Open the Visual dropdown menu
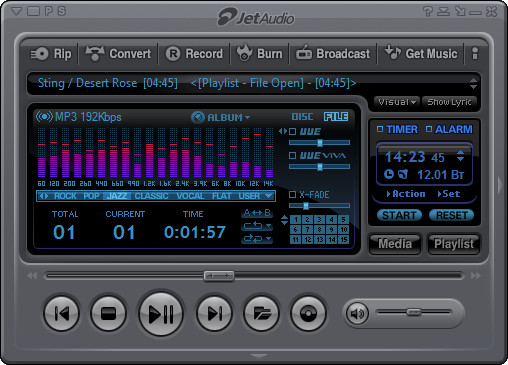Viewport: 508px width, 365px height. tap(397, 102)
